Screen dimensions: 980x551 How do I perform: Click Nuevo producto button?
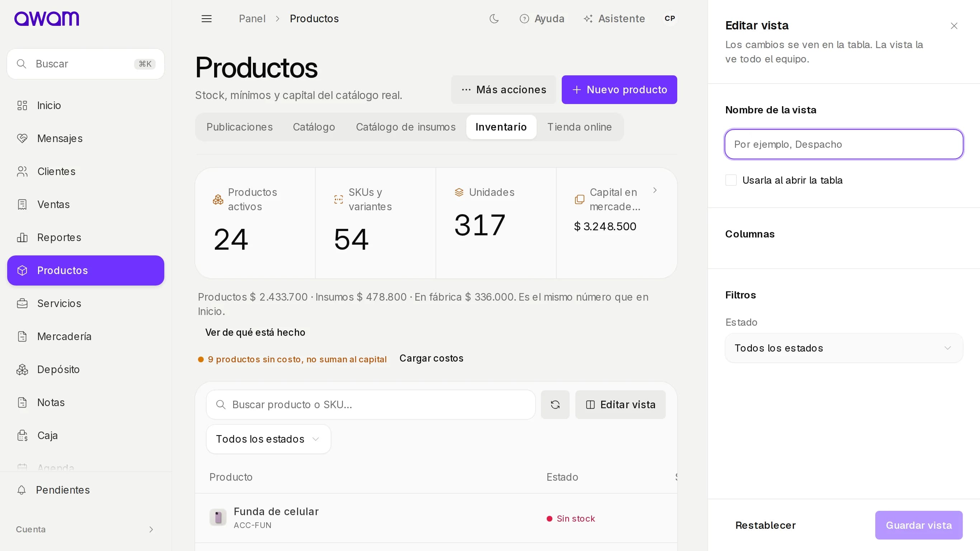point(619,90)
